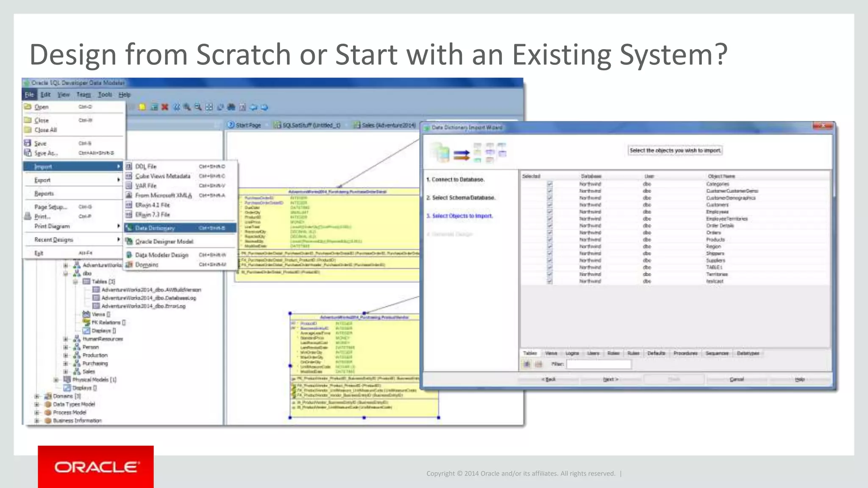This screenshot has height=488, width=868.
Task: Click the Save floppy disk icon
Action: click(28, 143)
